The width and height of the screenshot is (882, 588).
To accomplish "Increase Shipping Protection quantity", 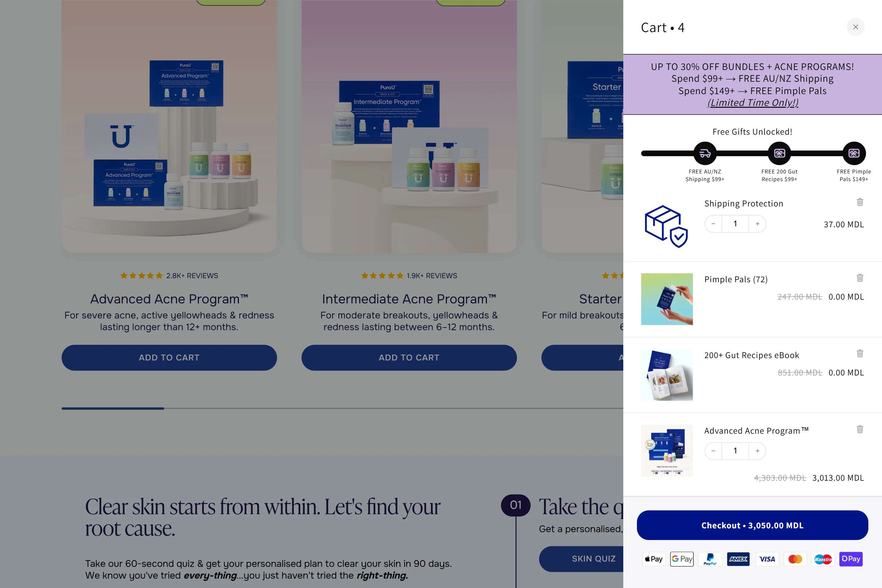I will (x=757, y=224).
